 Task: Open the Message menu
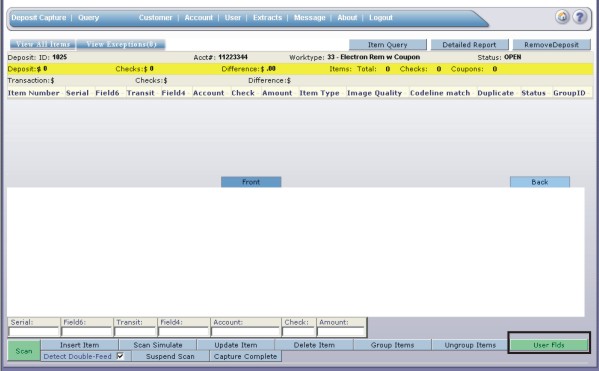point(309,18)
